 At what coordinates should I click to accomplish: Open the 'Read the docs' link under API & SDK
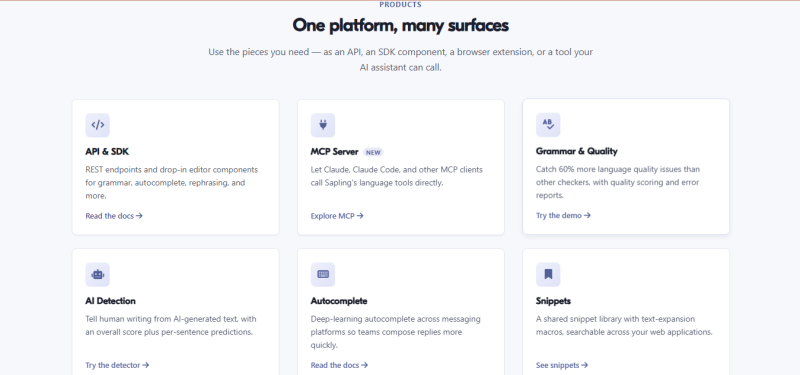click(x=114, y=216)
